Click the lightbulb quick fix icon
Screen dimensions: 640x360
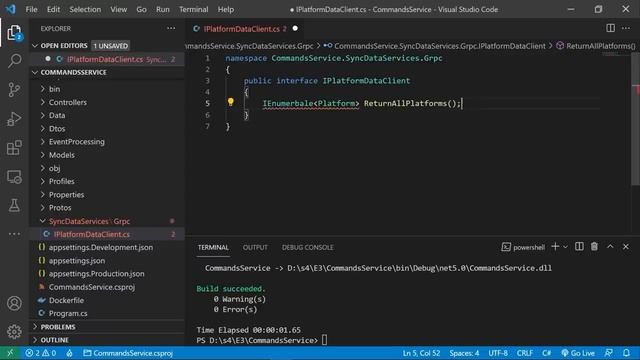[231, 102]
